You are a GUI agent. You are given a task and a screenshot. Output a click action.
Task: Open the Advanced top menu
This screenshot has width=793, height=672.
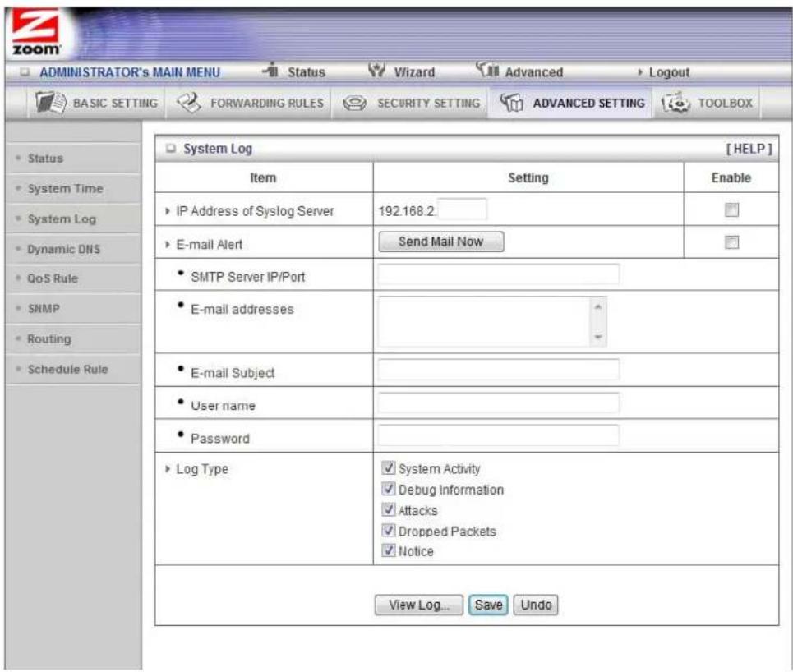pos(533,72)
